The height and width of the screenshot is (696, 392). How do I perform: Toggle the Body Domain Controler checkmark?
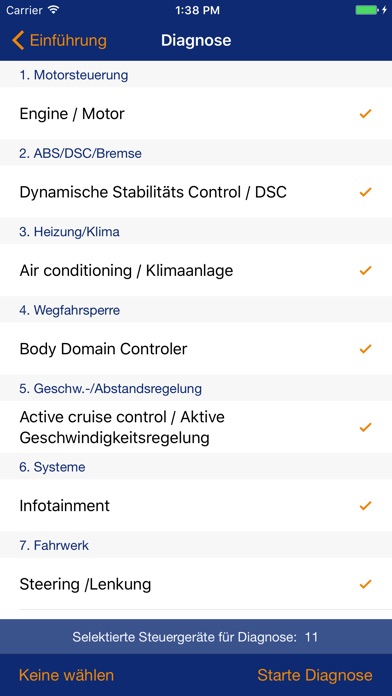(x=365, y=349)
